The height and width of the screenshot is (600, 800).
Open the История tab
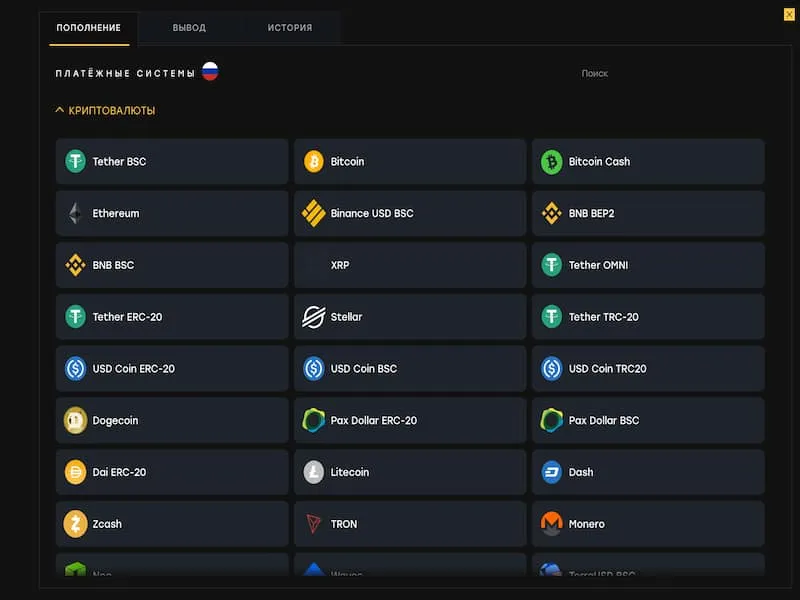pyautogui.click(x=290, y=28)
